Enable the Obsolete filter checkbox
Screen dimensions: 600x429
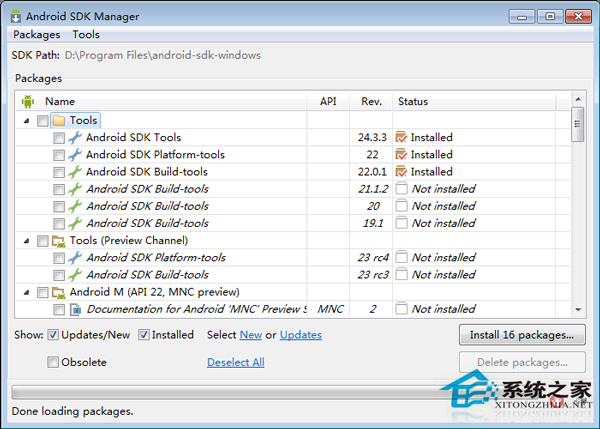pyautogui.click(x=53, y=362)
